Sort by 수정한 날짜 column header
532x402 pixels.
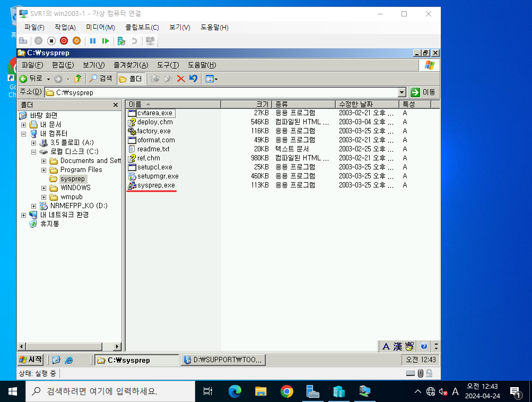pos(367,104)
